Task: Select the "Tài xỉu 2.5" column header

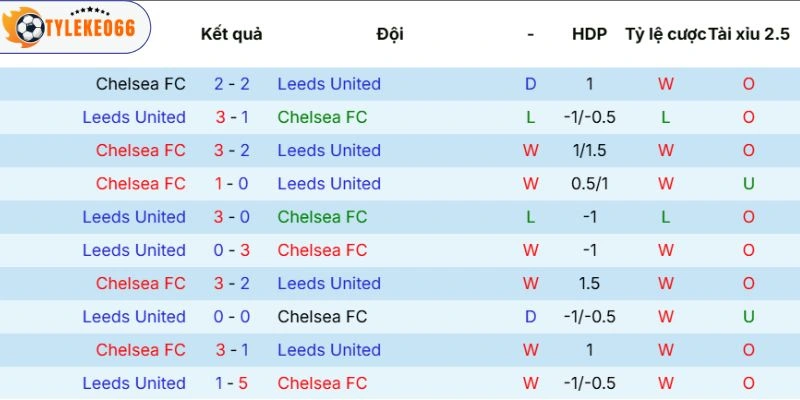Action: (x=749, y=34)
